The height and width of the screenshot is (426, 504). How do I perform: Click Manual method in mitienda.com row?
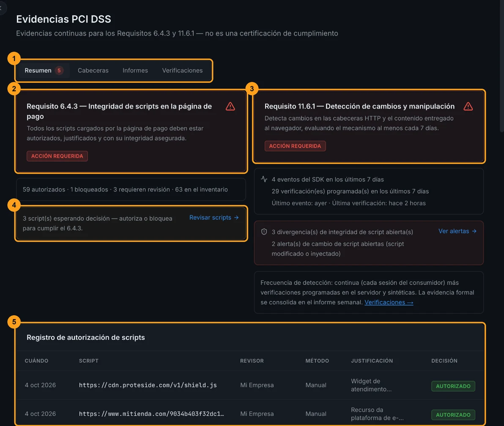click(x=316, y=414)
